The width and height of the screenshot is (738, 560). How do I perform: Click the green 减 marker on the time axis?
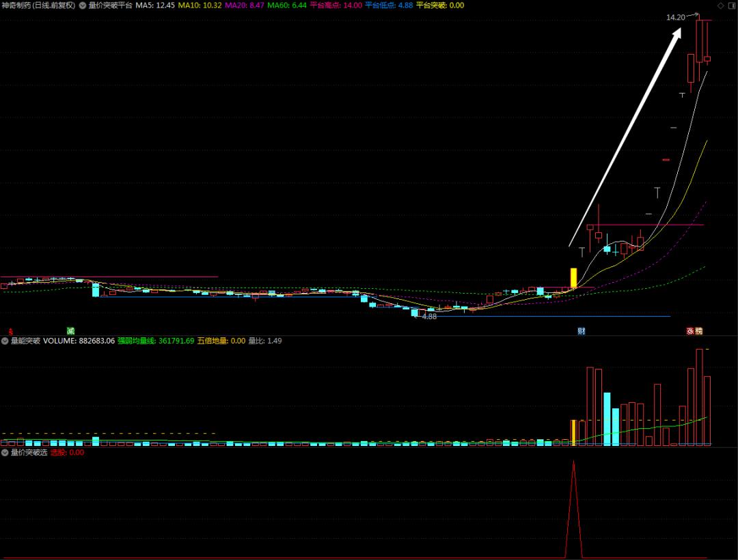click(x=70, y=331)
